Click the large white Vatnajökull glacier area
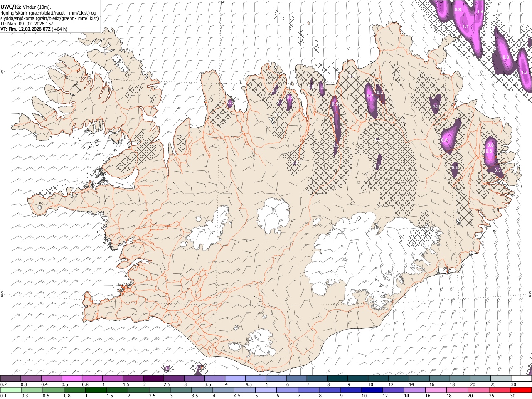 tap(353, 254)
